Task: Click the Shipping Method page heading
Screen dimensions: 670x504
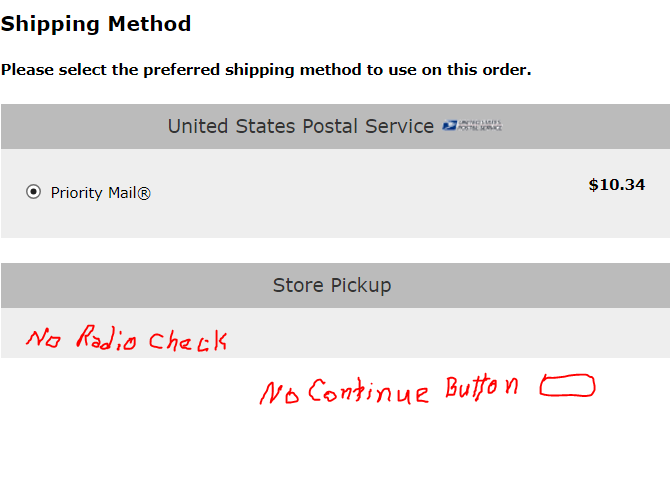Action: click(x=96, y=23)
